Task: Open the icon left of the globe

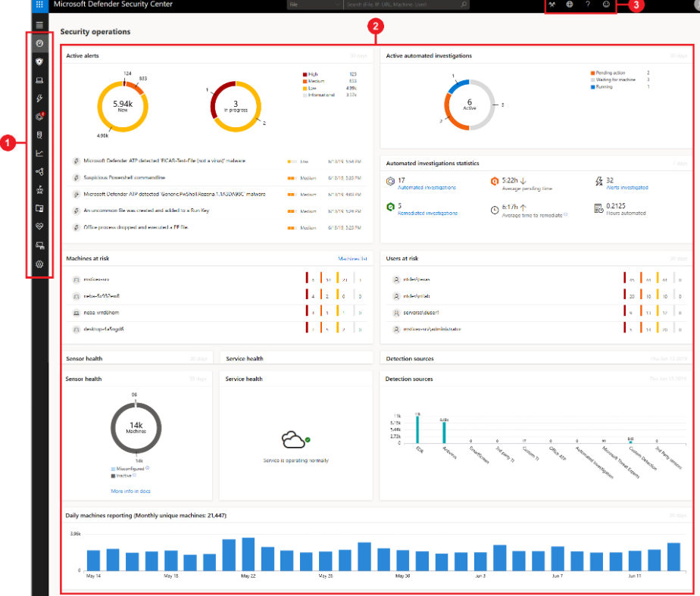Action: pos(552,5)
